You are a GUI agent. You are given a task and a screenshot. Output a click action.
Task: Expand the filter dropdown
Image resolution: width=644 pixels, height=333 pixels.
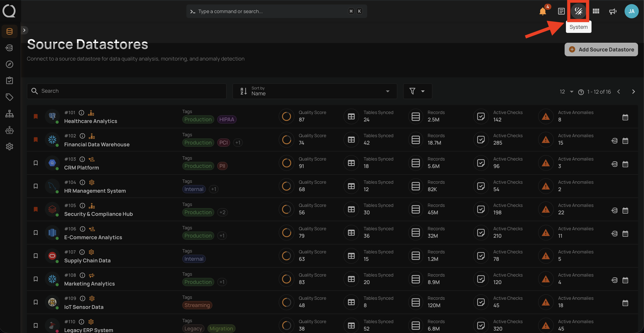417,91
